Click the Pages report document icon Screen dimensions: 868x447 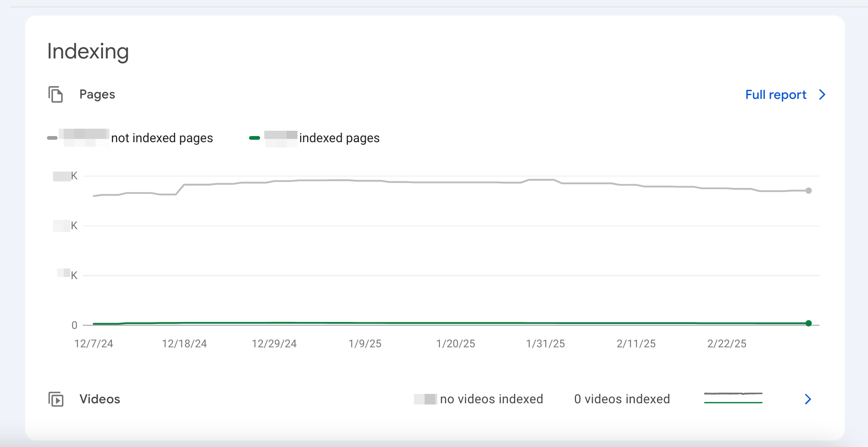tap(56, 94)
